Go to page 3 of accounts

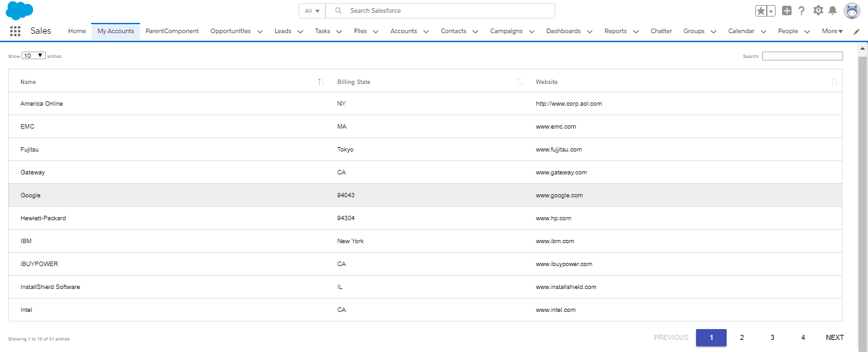772,337
